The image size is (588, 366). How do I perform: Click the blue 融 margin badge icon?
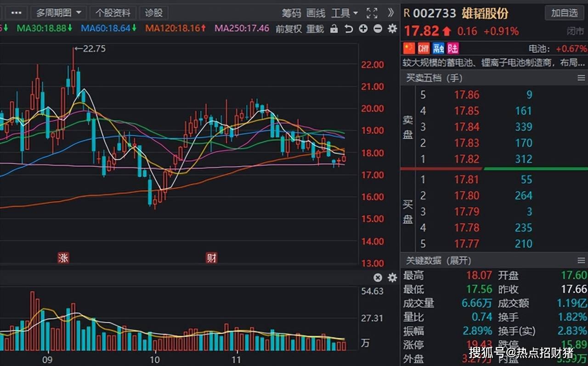(438, 48)
